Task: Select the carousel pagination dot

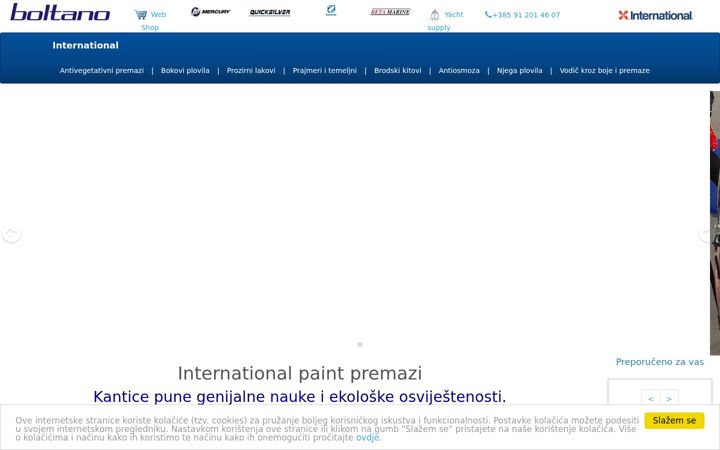Action: (x=360, y=344)
